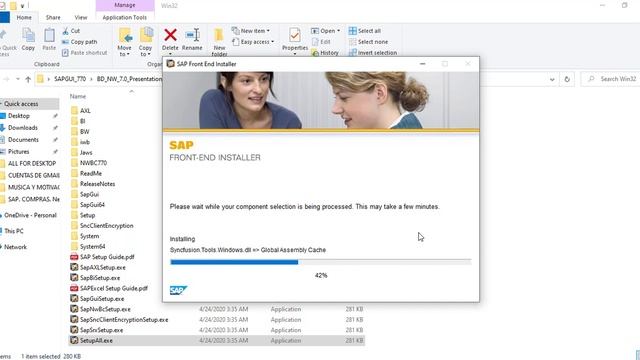Viewport: 640px width, 360px height.
Task: Select SAPExcel Setup Guide.pdf
Action: pyautogui.click(x=109, y=288)
